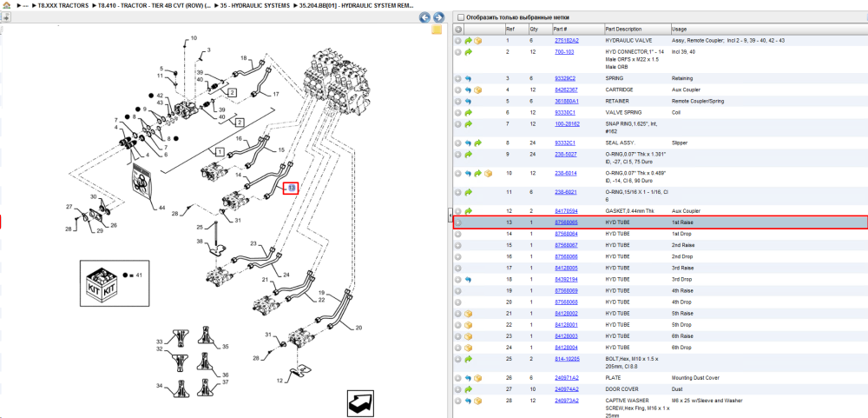
Task: Go to the home icon in breadcrumb
Action: coord(6,5)
